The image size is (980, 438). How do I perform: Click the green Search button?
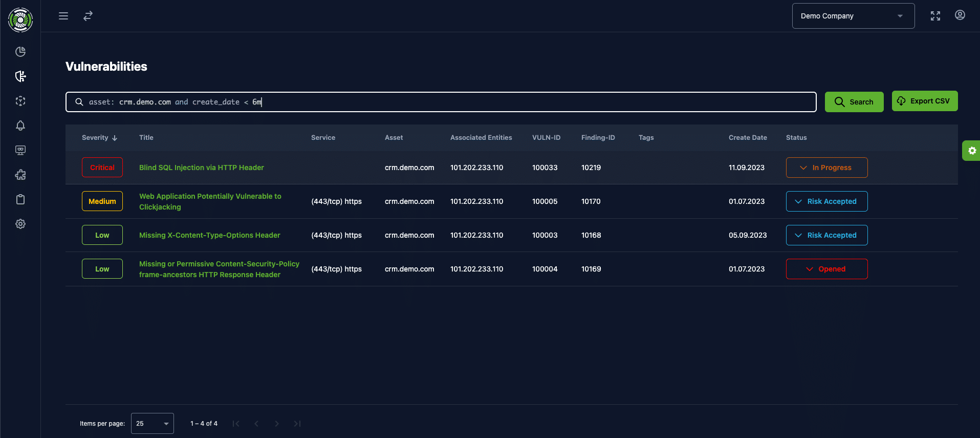(x=854, y=102)
